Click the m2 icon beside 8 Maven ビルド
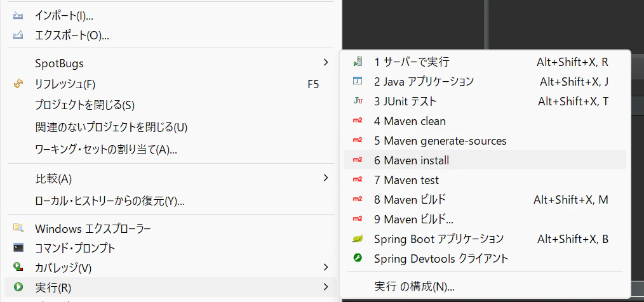The image size is (644, 302). click(358, 199)
